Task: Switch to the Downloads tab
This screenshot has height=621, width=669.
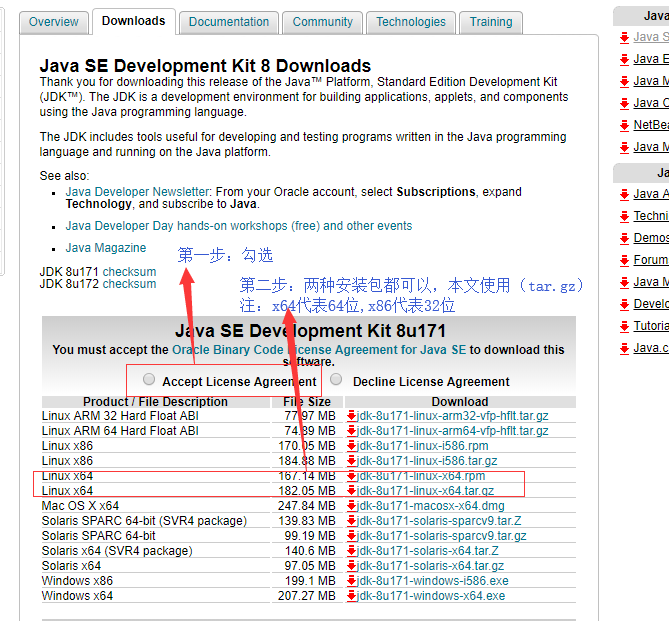Action: (x=134, y=21)
